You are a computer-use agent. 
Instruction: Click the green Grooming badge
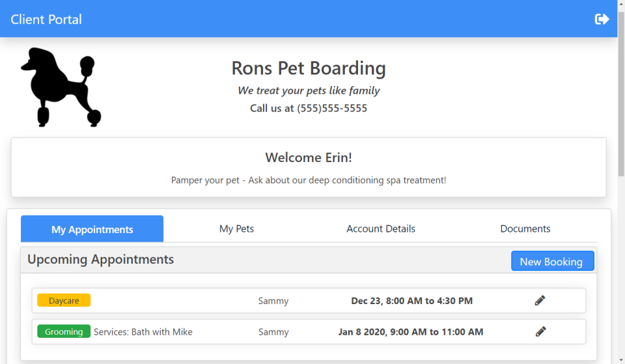[64, 331]
